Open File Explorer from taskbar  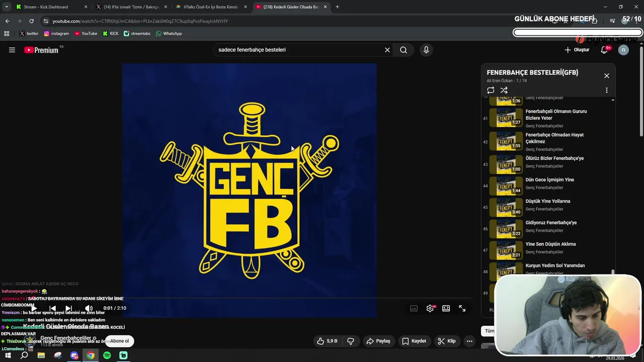41,355
